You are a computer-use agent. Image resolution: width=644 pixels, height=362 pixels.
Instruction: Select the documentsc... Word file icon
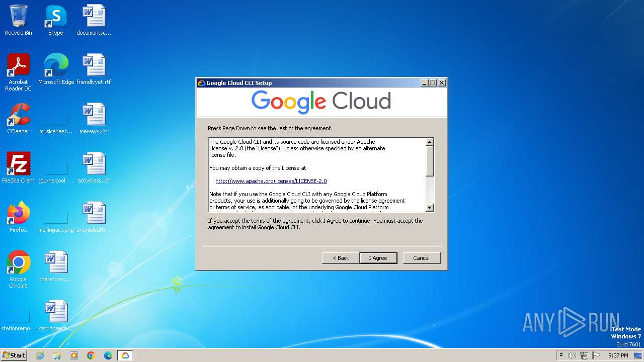tap(94, 20)
